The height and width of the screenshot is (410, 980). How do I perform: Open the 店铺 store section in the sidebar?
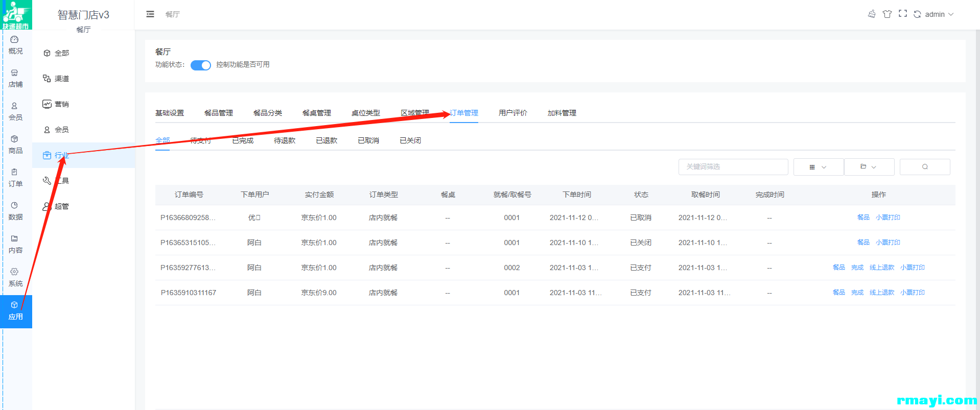pos(15,79)
